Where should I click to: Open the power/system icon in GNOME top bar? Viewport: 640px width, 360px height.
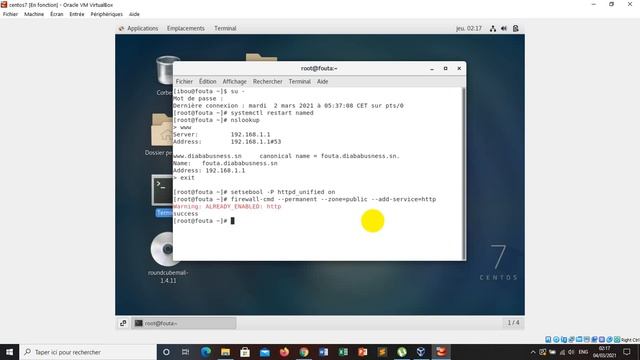tap(516, 28)
